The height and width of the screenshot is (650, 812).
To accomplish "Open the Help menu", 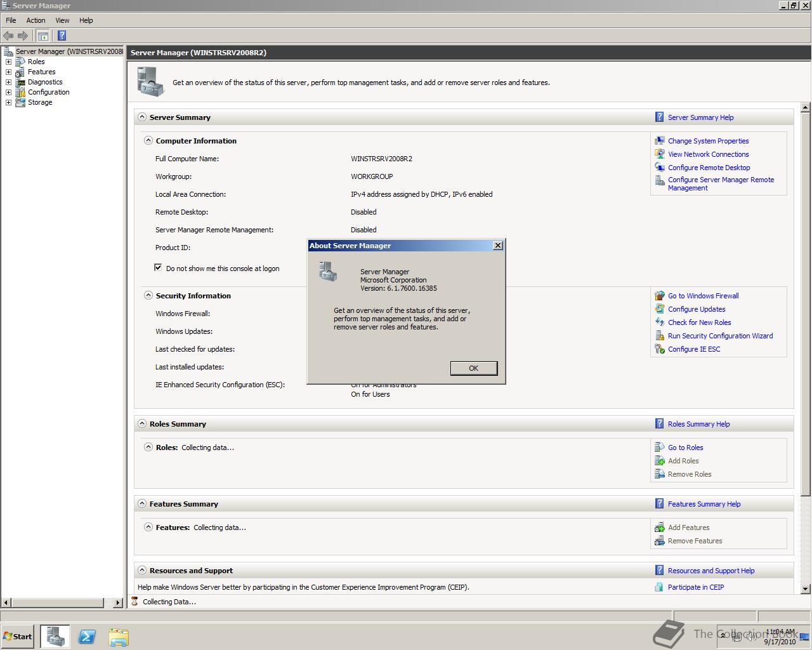I will 86,20.
